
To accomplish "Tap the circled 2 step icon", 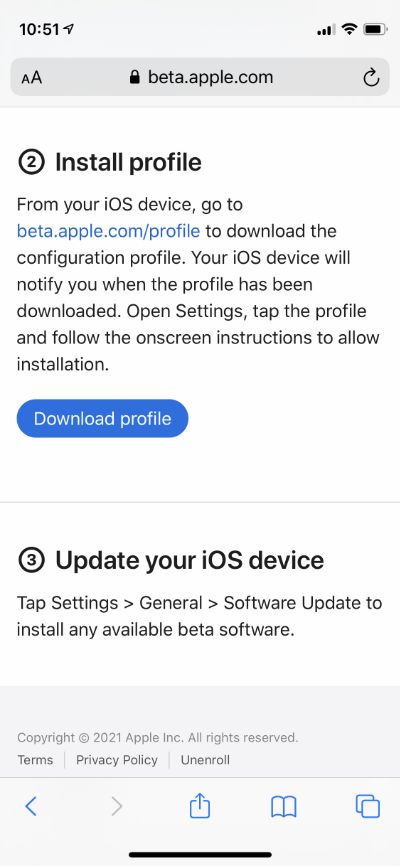I will [31, 162].
